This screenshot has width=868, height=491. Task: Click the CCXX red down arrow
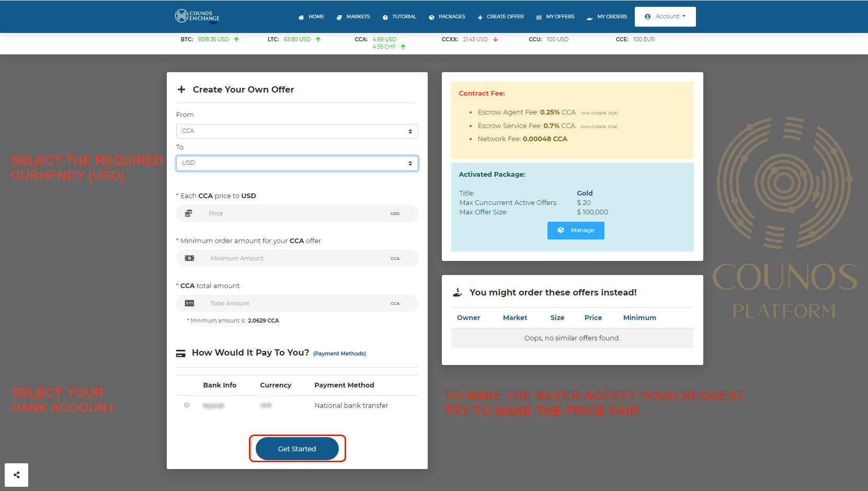(496, 39)
